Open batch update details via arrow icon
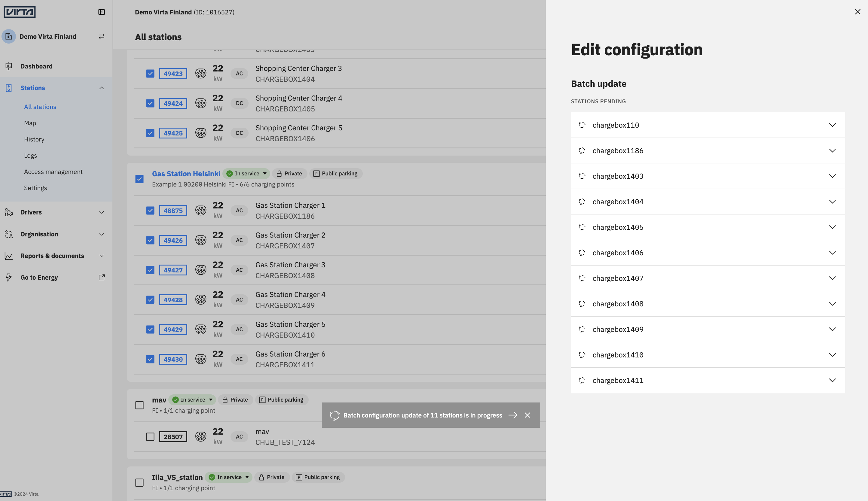 [513, 415]
